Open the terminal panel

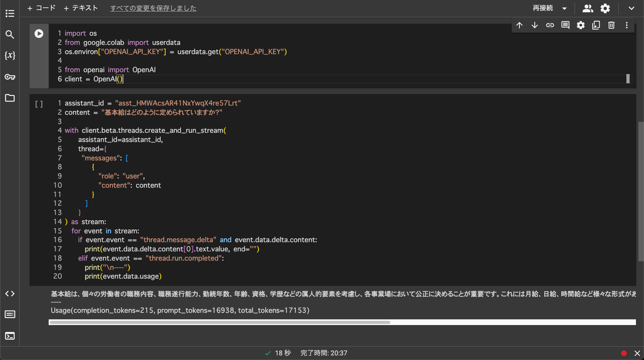pyautogui.click(x=10, y=336)
